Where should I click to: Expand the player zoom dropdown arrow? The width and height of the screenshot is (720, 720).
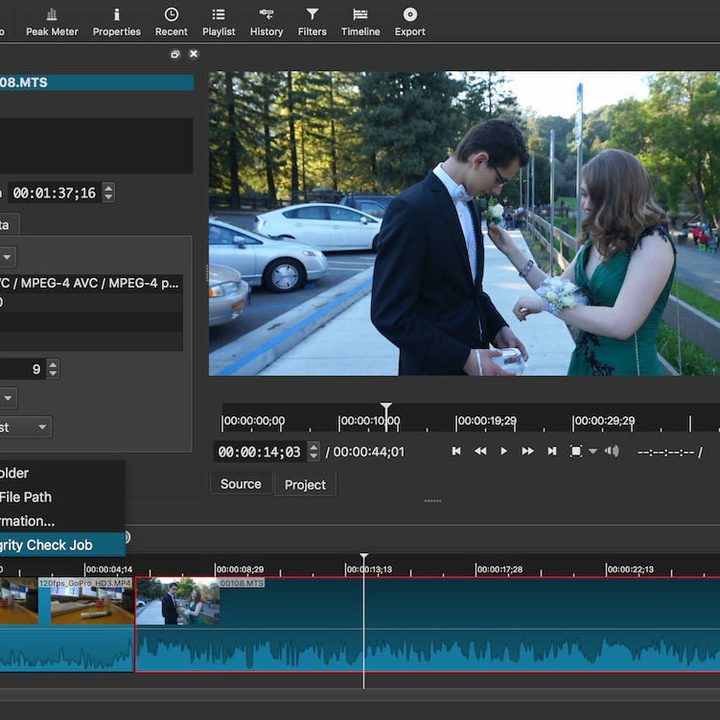[x=592, y=452]
